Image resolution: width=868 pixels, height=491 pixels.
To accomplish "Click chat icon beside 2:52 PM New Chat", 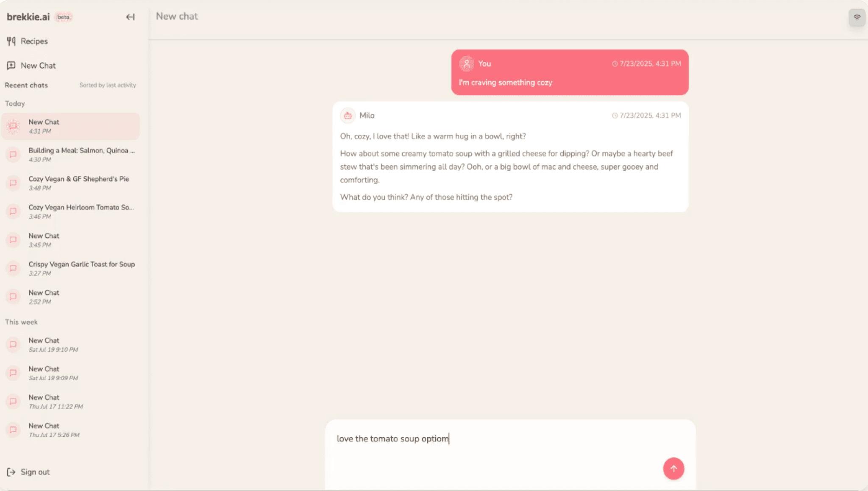I will [13, 296].
